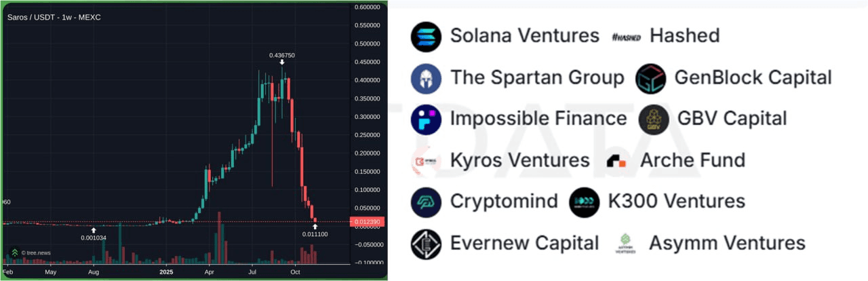Screen dimensions: 868x281
Task: Click the Kyros Ventures logo icon
Action: click(x=426, y=161)
